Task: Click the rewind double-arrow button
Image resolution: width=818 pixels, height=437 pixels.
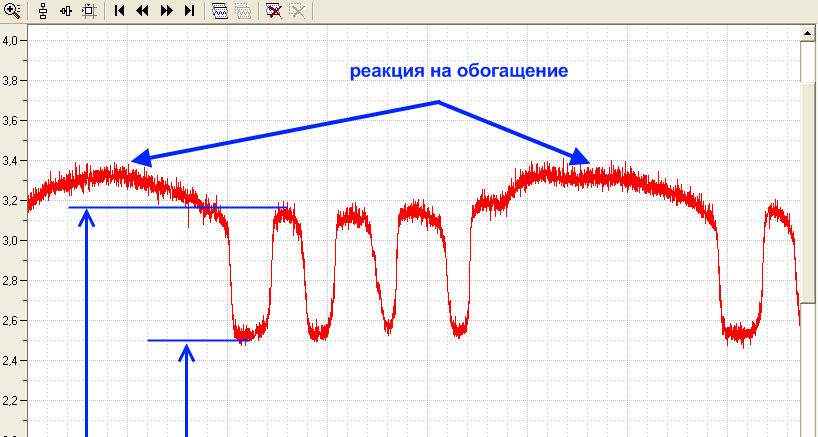Action: [x=142, y=10]
